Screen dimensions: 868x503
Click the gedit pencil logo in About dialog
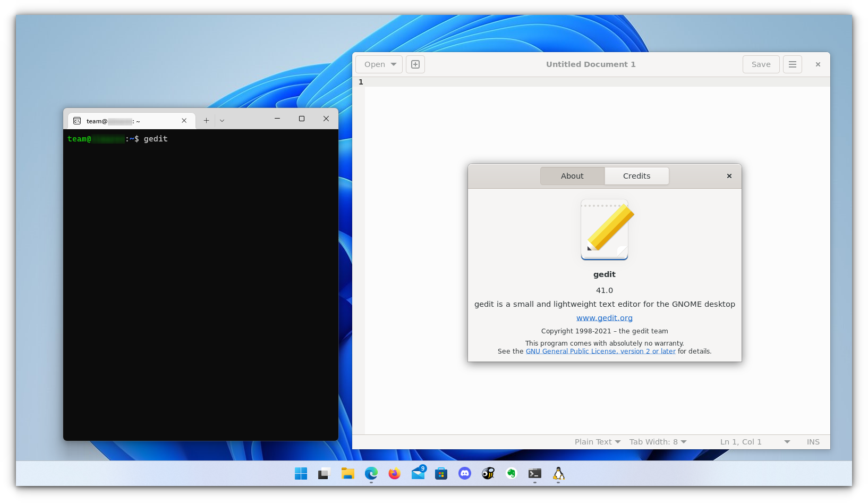pos(605,229)
